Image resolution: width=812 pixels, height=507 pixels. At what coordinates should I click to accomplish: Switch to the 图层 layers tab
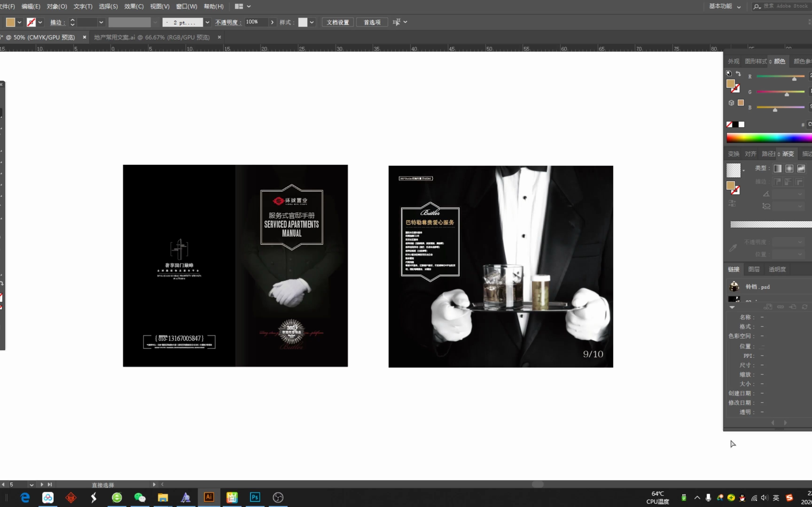tap(754, 269)
